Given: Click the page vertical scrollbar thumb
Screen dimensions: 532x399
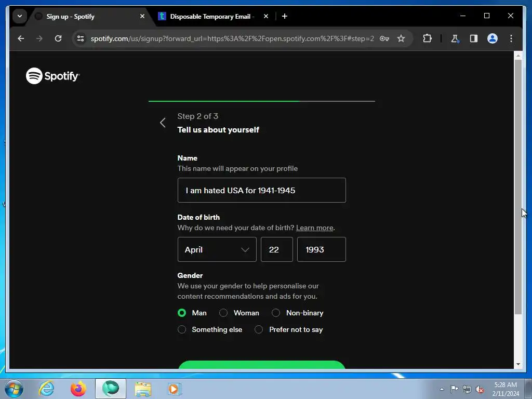Looking at the screenshot, I should click(518, 187).
